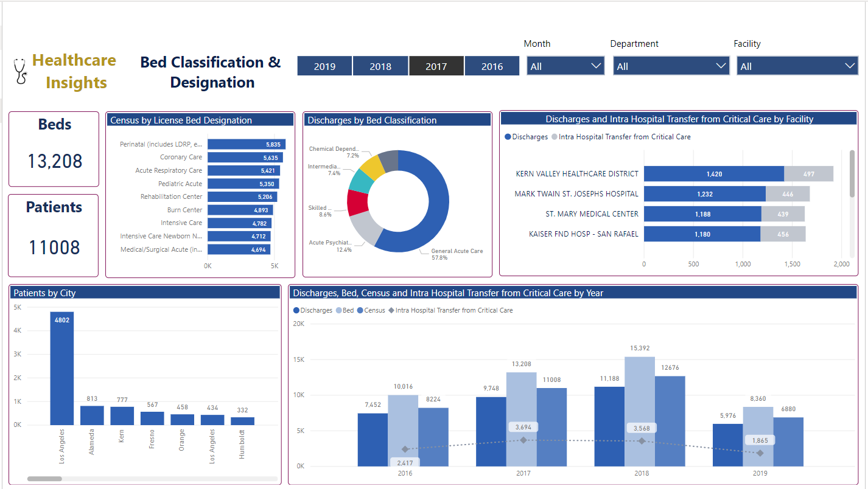Click the diamond marker labeled 3,568 for 2018
The height and width of the screenshot is (489, 868).
(x=642, y=441)
